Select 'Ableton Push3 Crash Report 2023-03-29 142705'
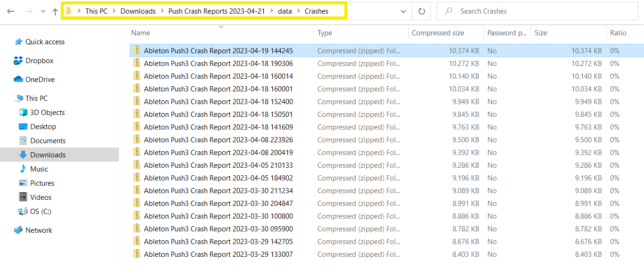This screenshot has height=270, width=644. [x=218, y=242]
